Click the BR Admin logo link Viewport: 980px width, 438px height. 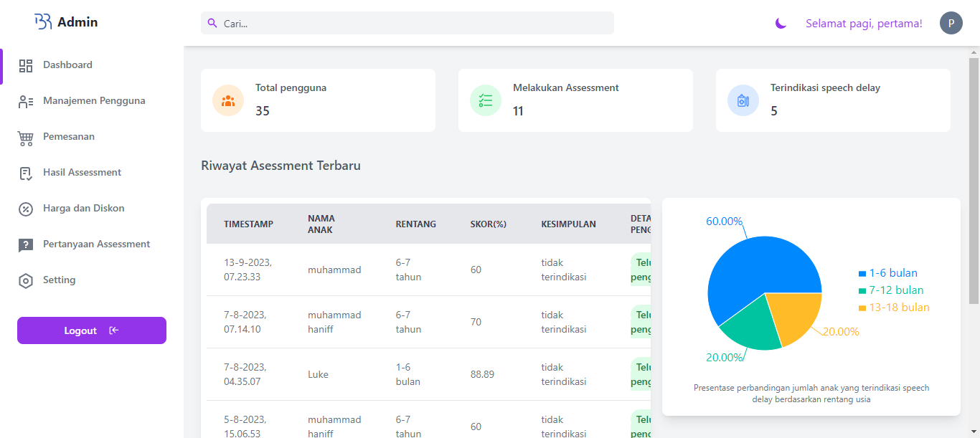pyautogui.click(x=66, y=22)
